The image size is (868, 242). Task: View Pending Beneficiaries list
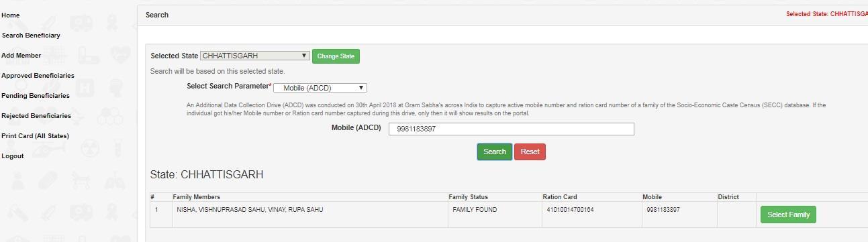click(x=36, y=96)
